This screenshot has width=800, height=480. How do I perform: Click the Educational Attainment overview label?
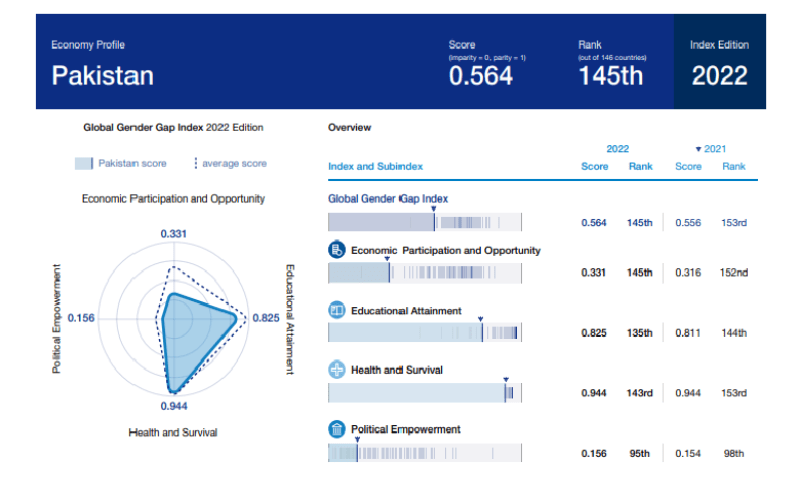click(x=406, y=311)
